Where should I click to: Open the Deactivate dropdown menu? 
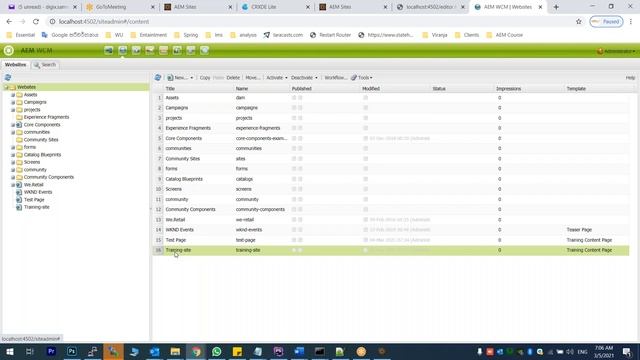click(x=304, y=78)
